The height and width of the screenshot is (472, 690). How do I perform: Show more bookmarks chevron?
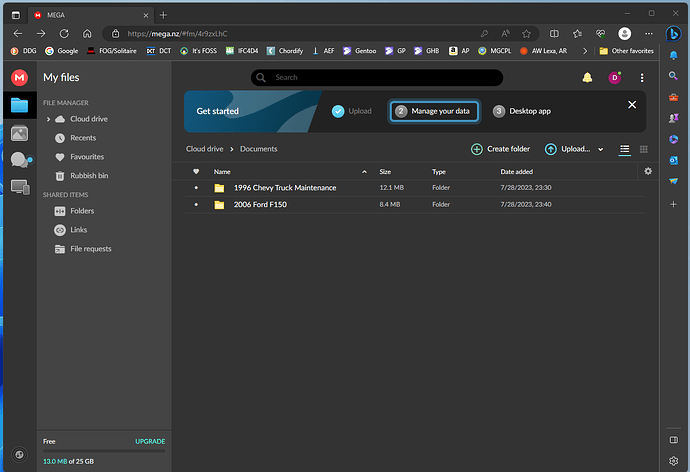pos(585,51)
